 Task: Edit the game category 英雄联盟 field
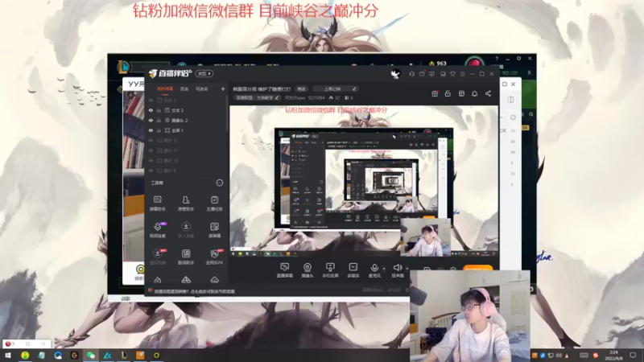click(x=257, y=97)
